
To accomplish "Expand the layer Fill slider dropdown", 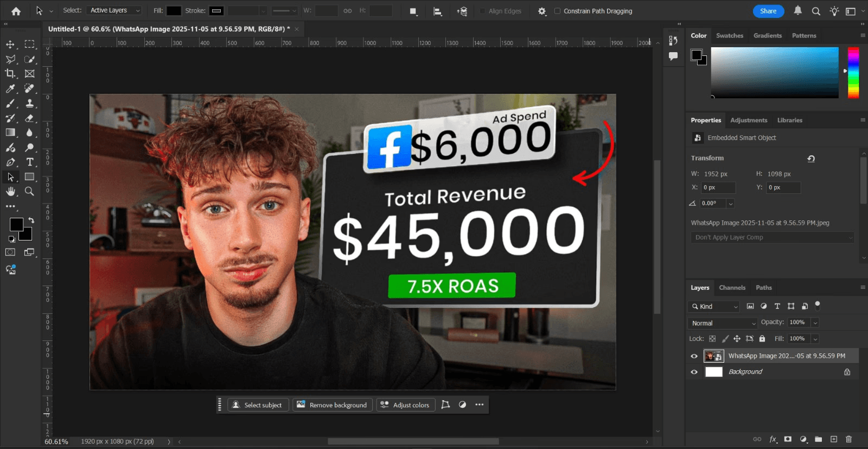I will [815, 339].
